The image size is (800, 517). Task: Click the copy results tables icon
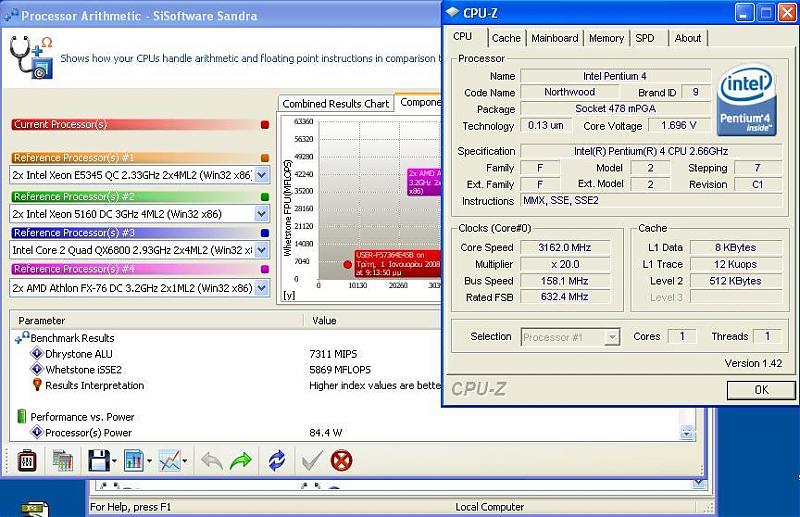[62, 461]
